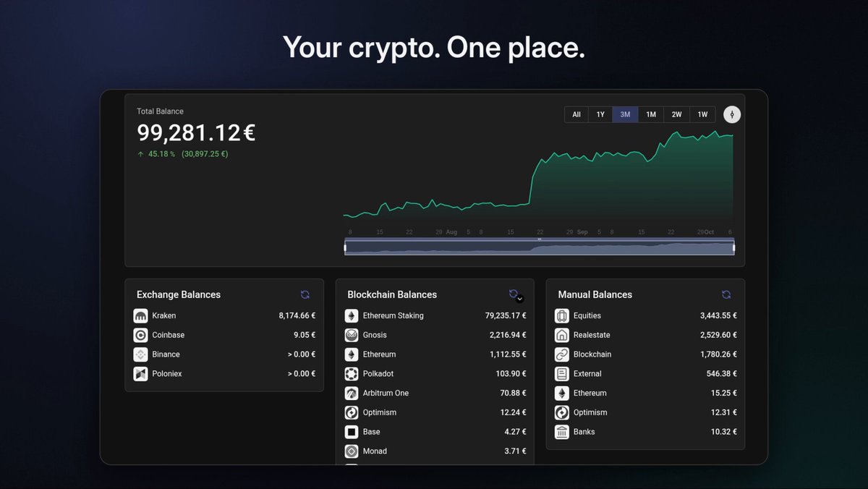The image size is (868, 489).
Task: Open the Ethereum Staking row label
Action: click(x=393, y=316)
